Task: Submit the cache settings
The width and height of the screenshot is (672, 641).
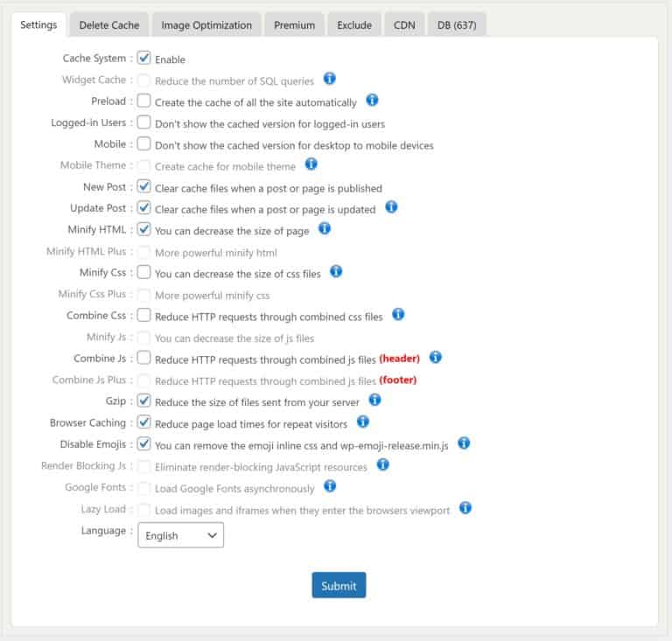Action: (339, 585)
